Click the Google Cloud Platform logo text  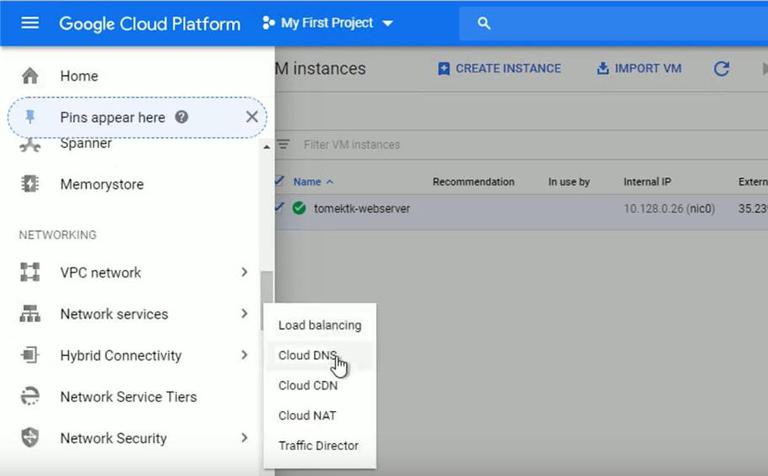click(x=149, y=24)
